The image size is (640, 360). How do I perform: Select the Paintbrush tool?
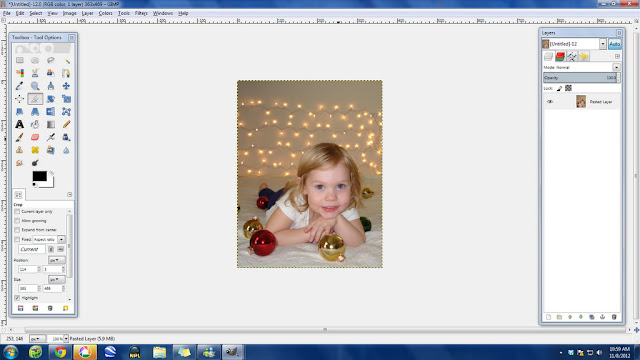[20, 137]
